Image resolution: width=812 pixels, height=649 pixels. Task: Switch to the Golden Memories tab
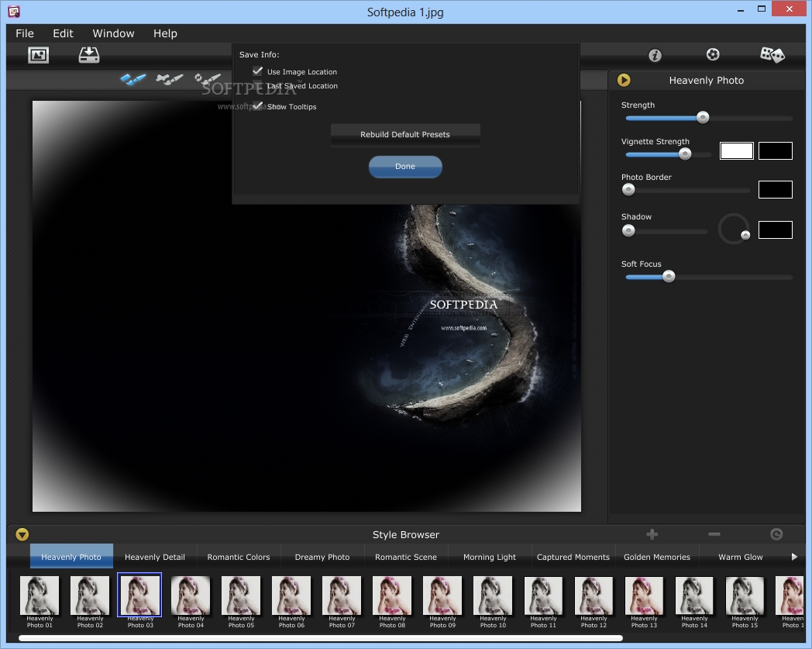pos(656,557)
